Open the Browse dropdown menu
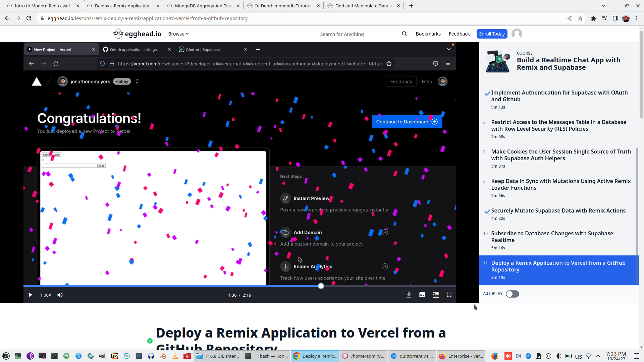 pos(178,34)
